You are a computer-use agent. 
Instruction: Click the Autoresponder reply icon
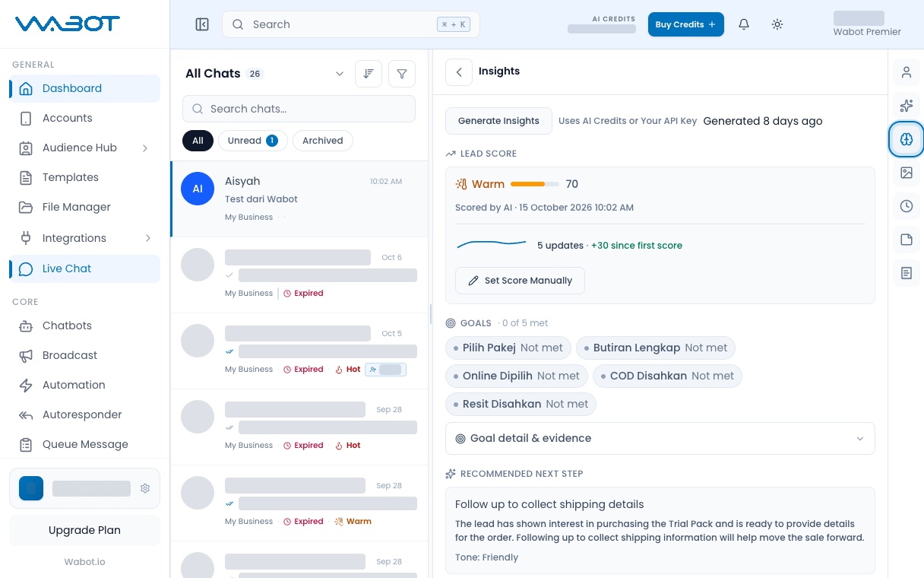[26, 414]
